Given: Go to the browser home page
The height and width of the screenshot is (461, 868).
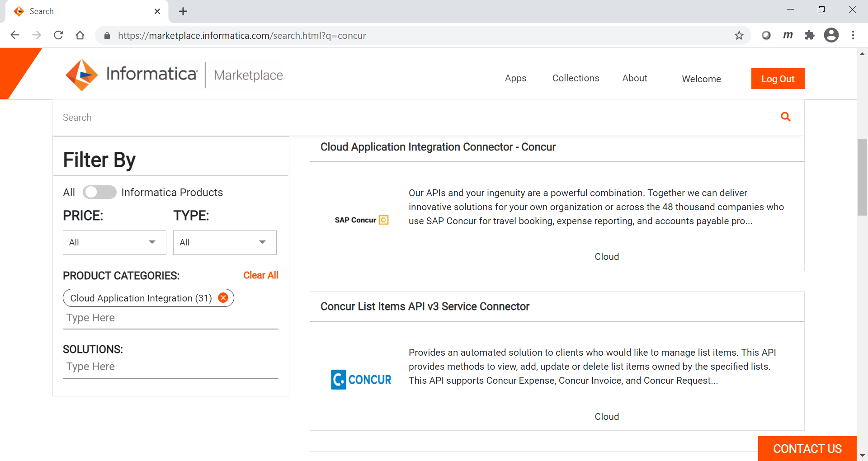Looking at the screenshot, I should (80, 35).
